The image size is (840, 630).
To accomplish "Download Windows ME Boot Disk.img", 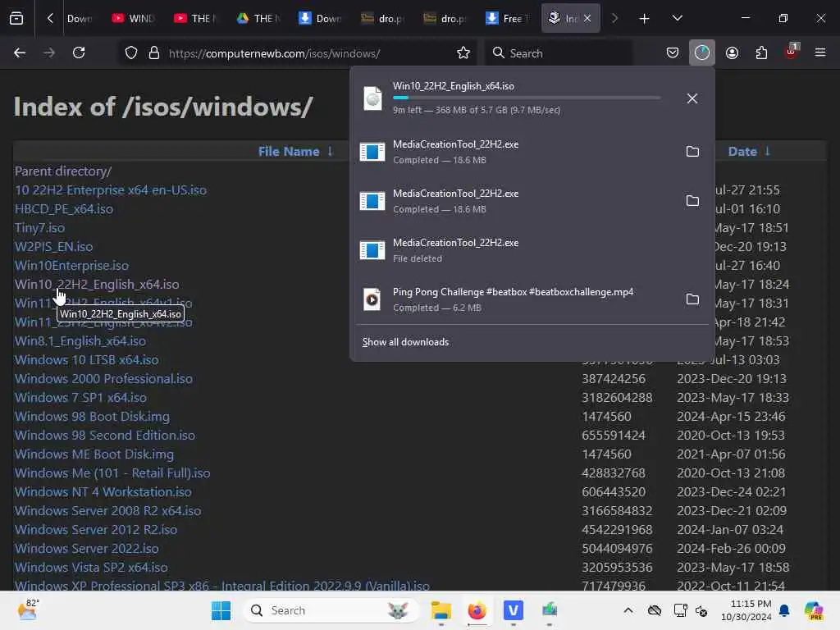I will click(94, 454).
